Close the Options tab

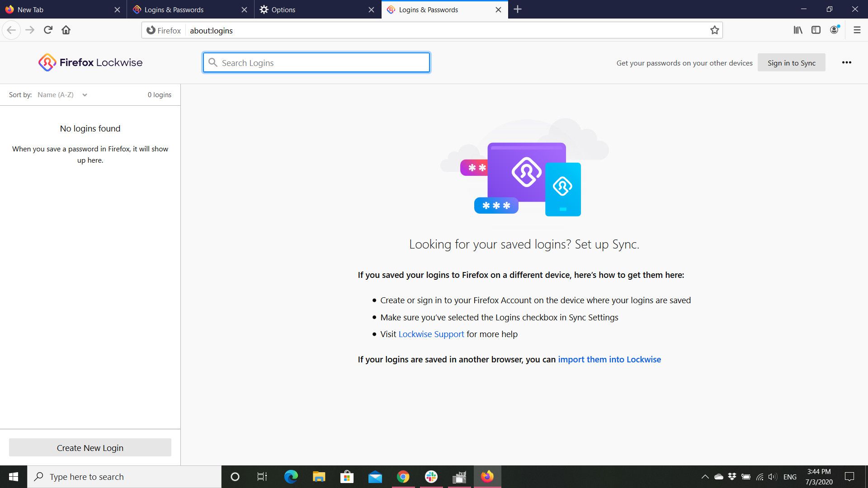pos(371,9)
